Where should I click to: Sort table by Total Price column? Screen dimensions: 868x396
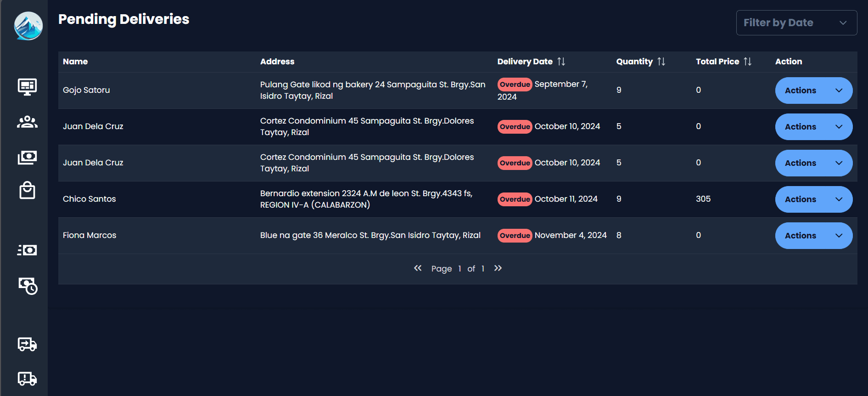click(x=747, y=62)
